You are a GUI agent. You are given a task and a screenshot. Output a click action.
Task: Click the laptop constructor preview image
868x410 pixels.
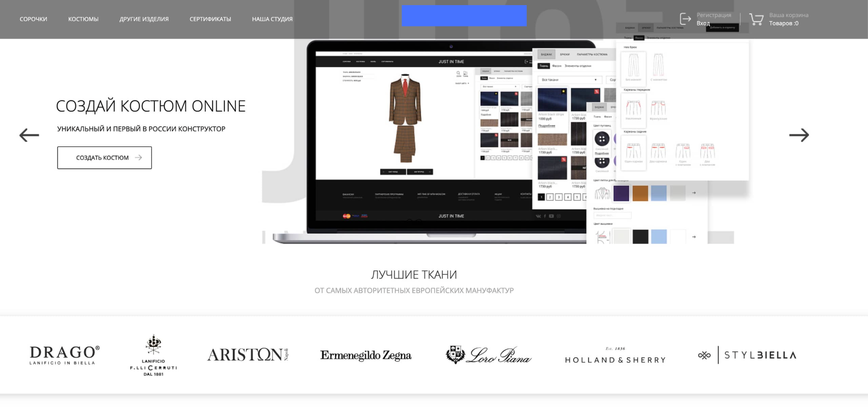coord(451,142)
